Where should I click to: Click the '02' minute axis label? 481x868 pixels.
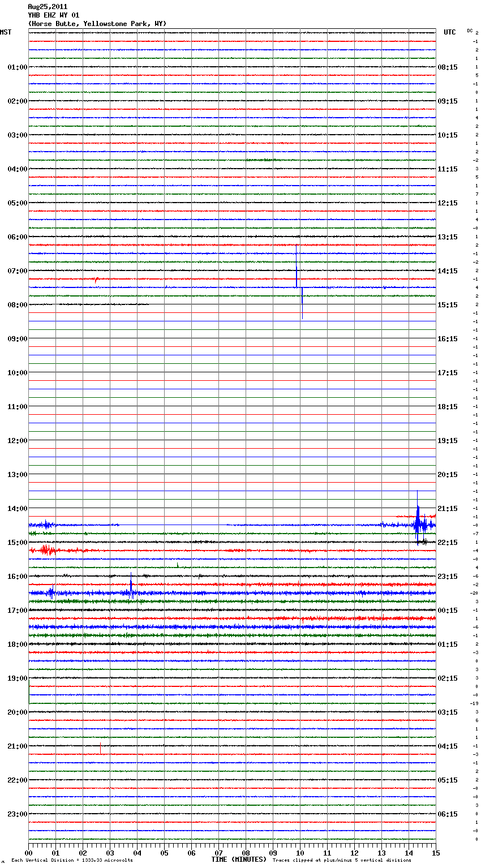[x=83, y=853]
